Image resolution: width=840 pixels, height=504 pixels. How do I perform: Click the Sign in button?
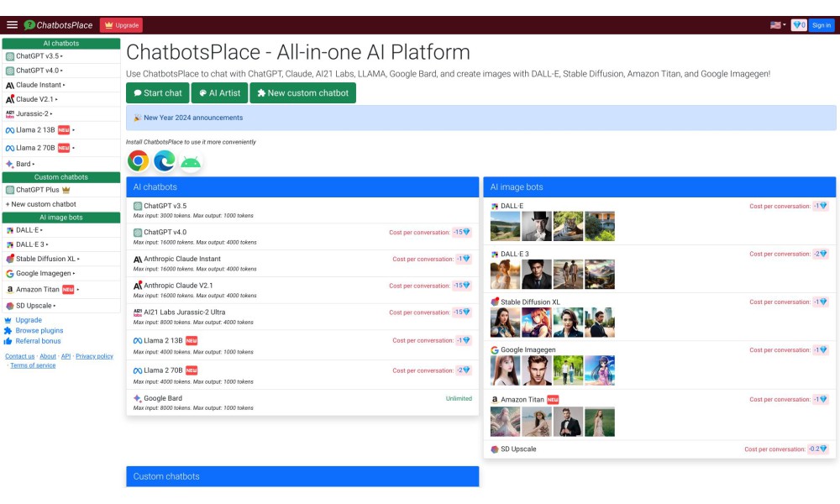822,25
